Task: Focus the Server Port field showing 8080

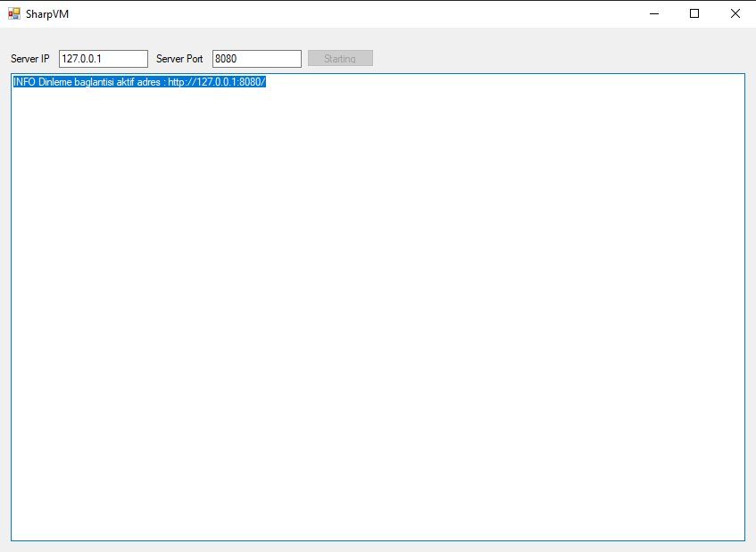Action: (x=256, y=59)
